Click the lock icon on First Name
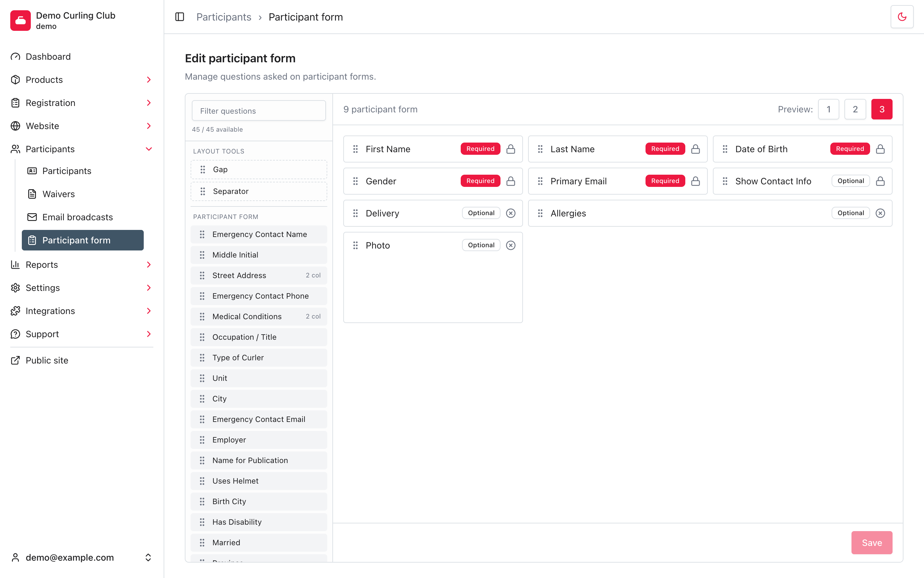This screenshot has height=578, width=924. (x=510, y=149)
